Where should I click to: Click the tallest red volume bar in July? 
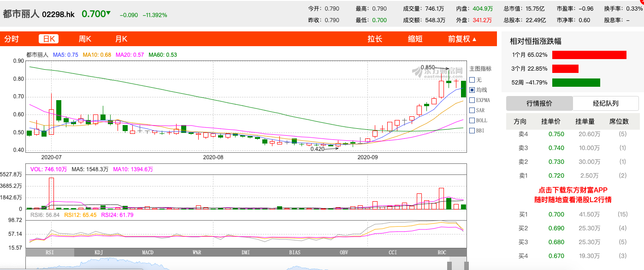coord(51,193)
